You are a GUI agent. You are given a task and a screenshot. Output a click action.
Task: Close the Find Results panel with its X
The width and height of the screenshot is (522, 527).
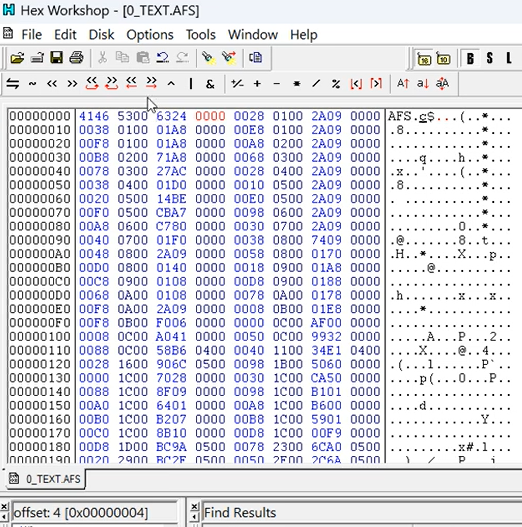point(194,507)
